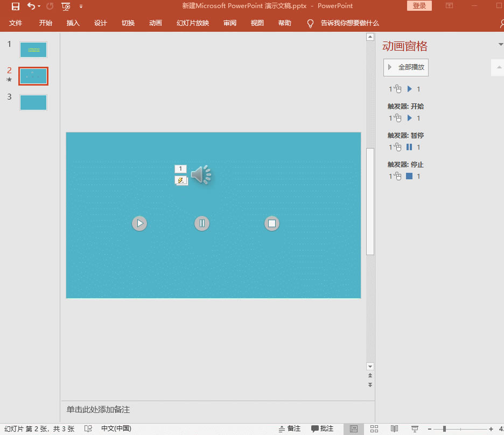Open the animation pane options dropdown arrow
Image resolution: width=504 pixels, height=435 pixels.
[501, 44]
